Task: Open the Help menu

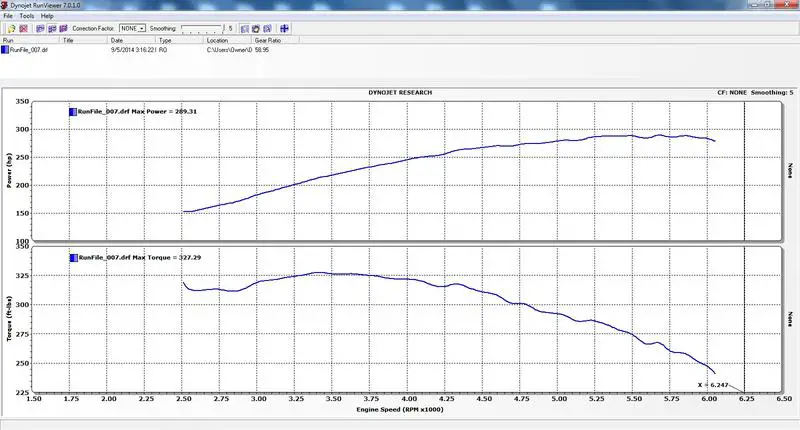Action: click(47, 16)
